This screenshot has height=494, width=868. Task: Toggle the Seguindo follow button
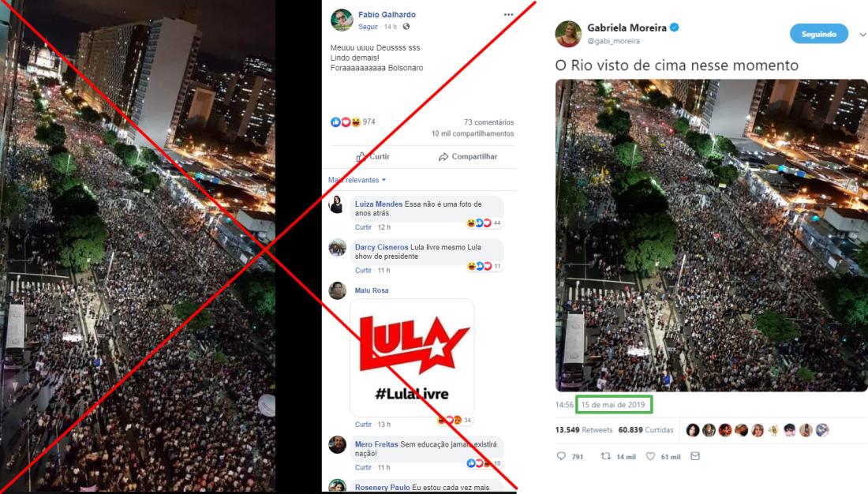[819, 34]
